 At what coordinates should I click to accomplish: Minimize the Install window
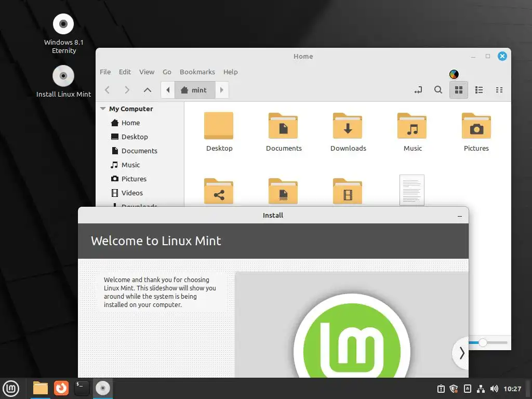(x=460, y=216)
